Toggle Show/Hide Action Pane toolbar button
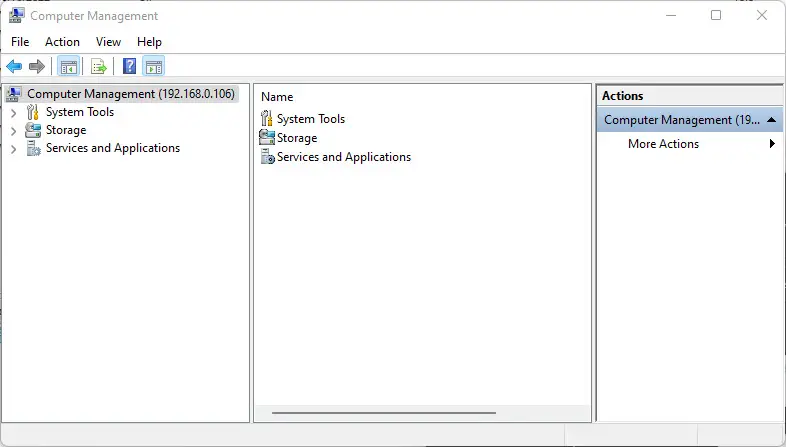786x447 pixels. point(153,67)
